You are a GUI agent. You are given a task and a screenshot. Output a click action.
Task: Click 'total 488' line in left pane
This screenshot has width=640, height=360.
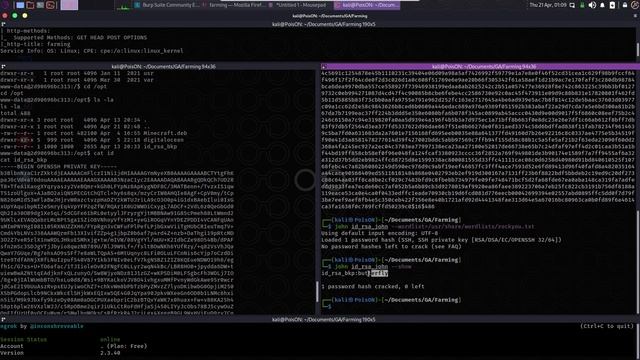[x=15, y=113]
